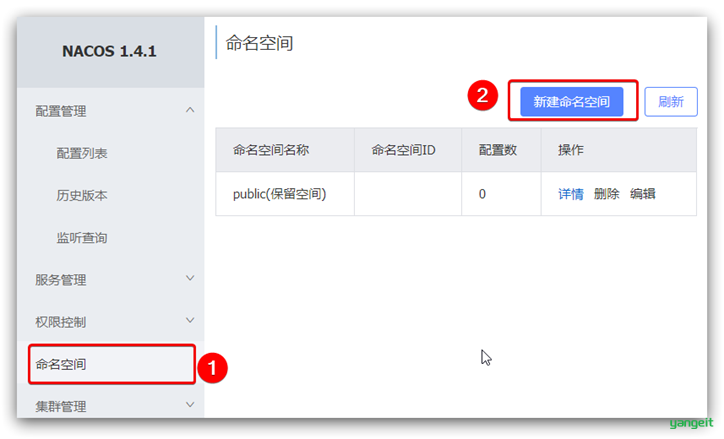
Task: Click the 集群管理 sidebar heading
Action: point(60,407)
